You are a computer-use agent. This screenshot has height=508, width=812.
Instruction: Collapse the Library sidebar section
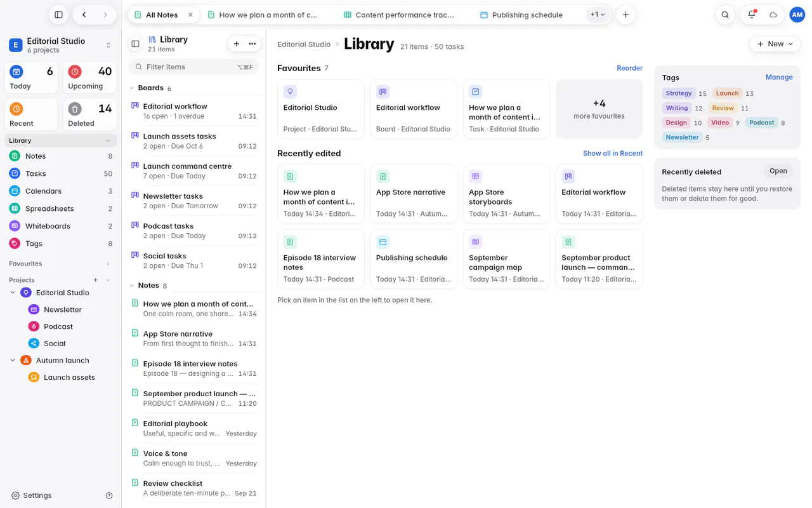[108, 140]
